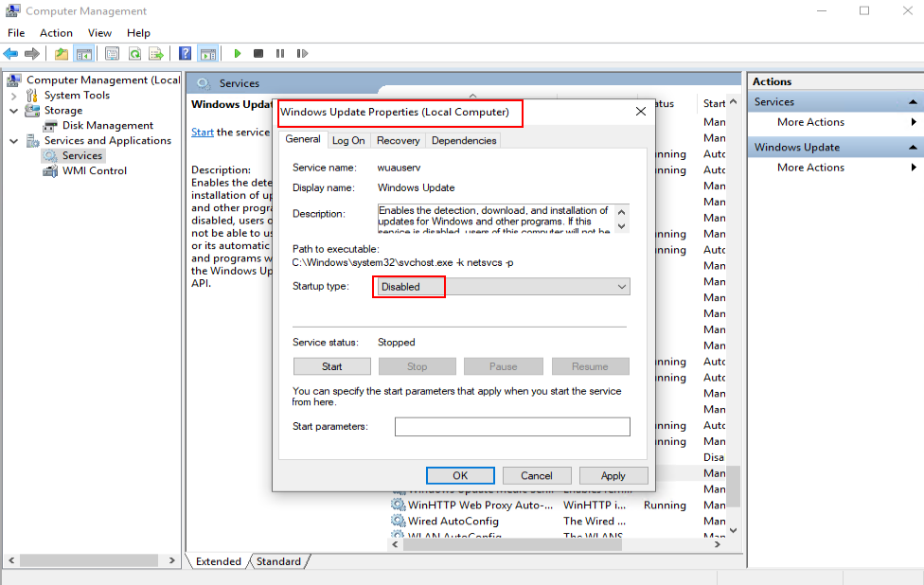Switch to the Recovery tab
Viewport: 924px width, 585px height.
(399, 140)
